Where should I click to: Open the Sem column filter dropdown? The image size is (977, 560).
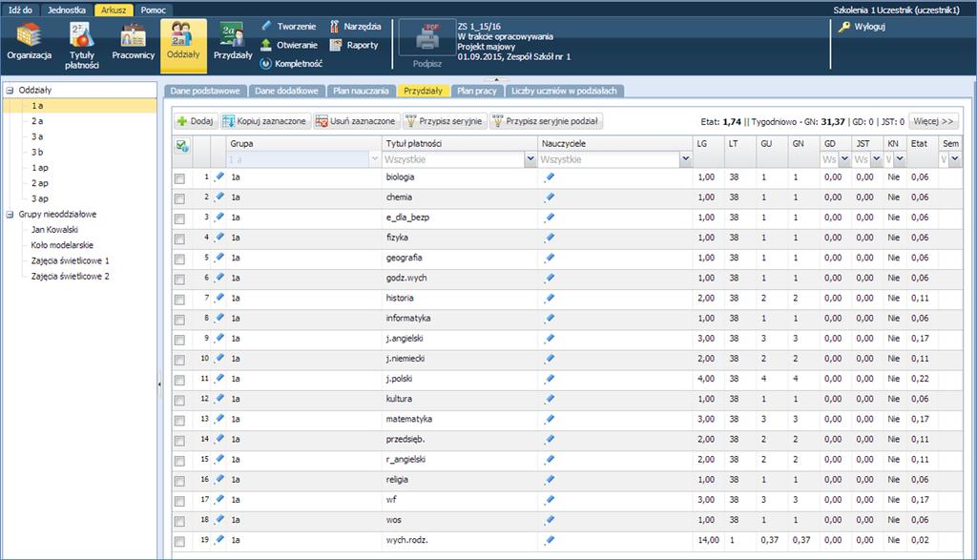[x=954, y=159]
